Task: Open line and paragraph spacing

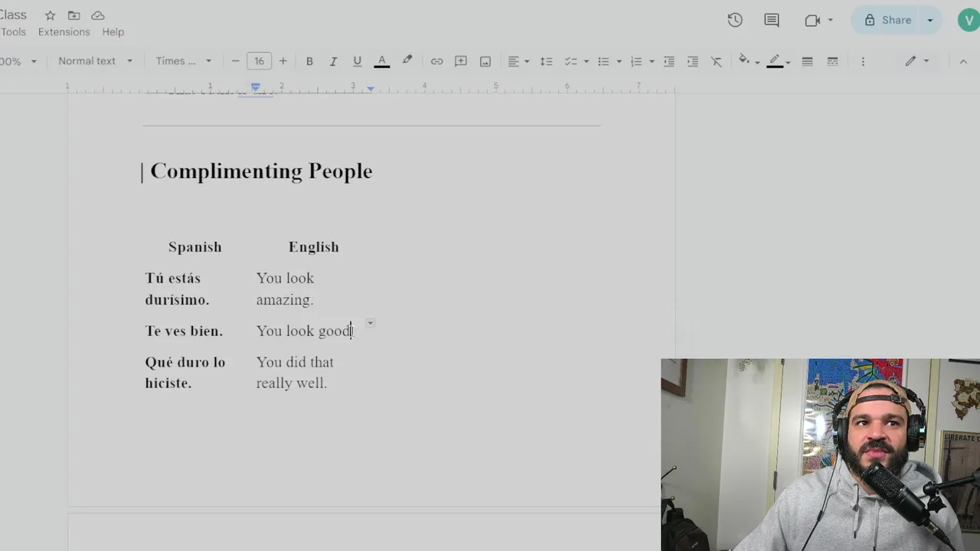Action: pos(546,61)
